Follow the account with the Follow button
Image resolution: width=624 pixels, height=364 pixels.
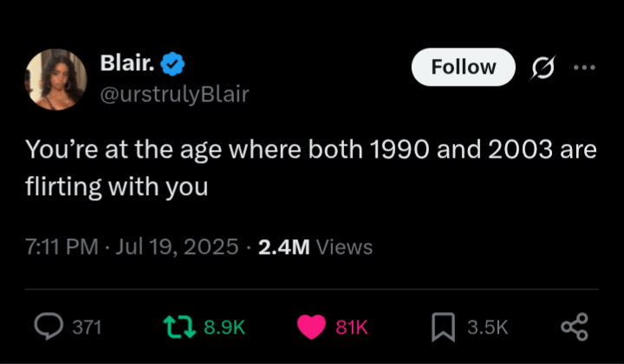coord(463,68)
